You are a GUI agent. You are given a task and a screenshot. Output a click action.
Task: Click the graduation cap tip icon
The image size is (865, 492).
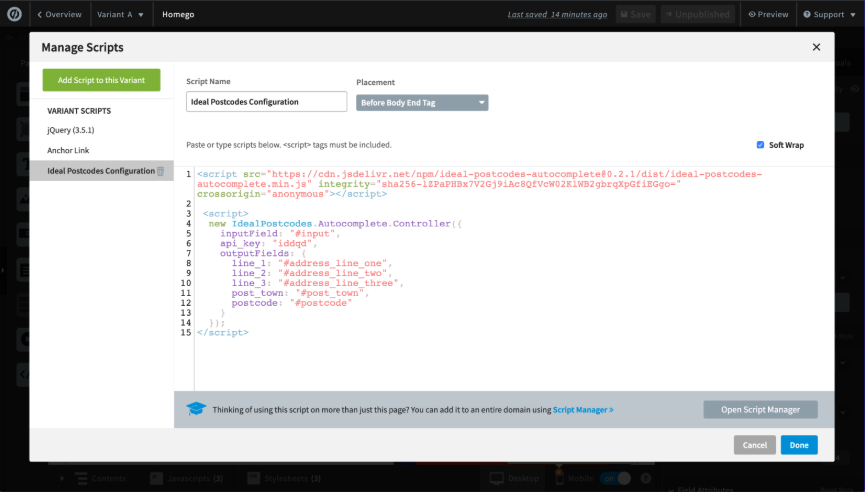pyautogui.click(x=196, y=409)
